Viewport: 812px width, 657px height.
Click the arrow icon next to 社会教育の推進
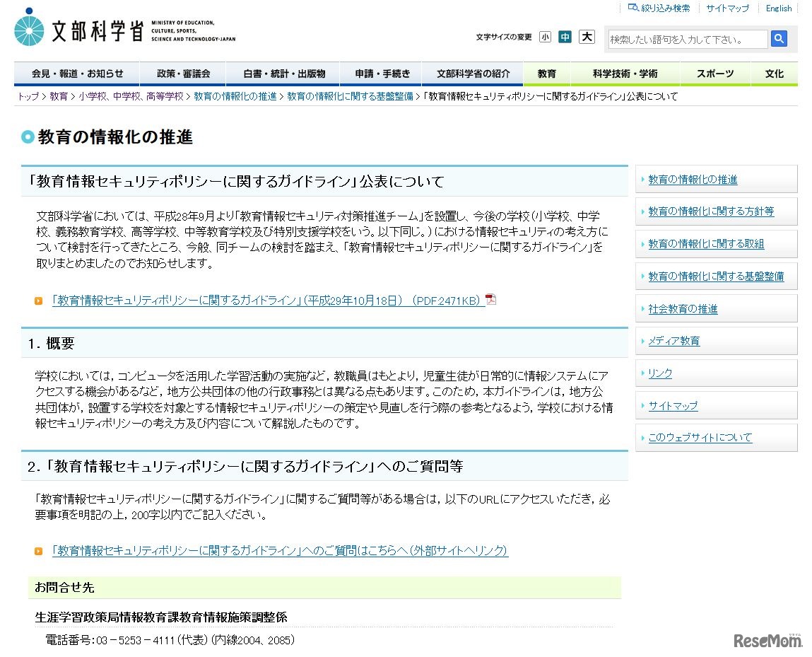pos(642,308)
